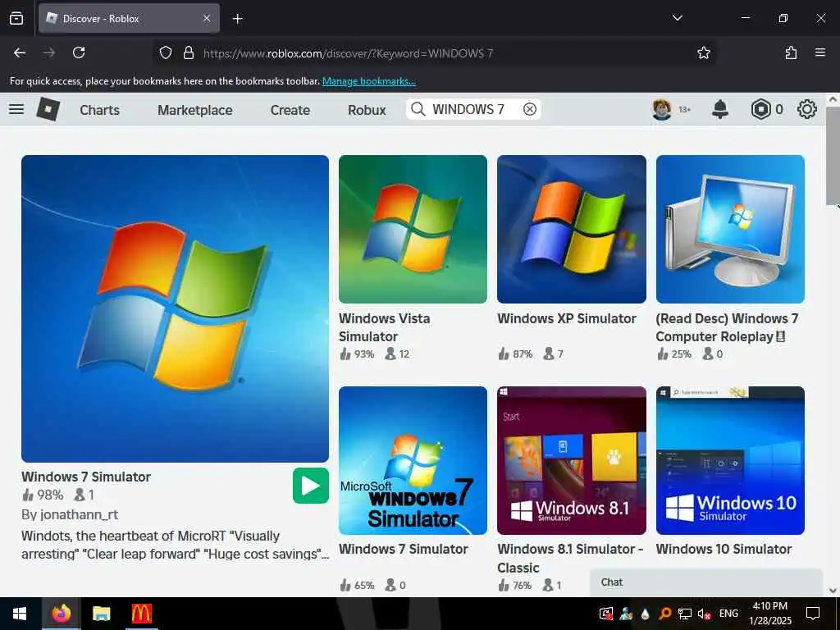
Task: Open the Chat panel
Action: 706,582
